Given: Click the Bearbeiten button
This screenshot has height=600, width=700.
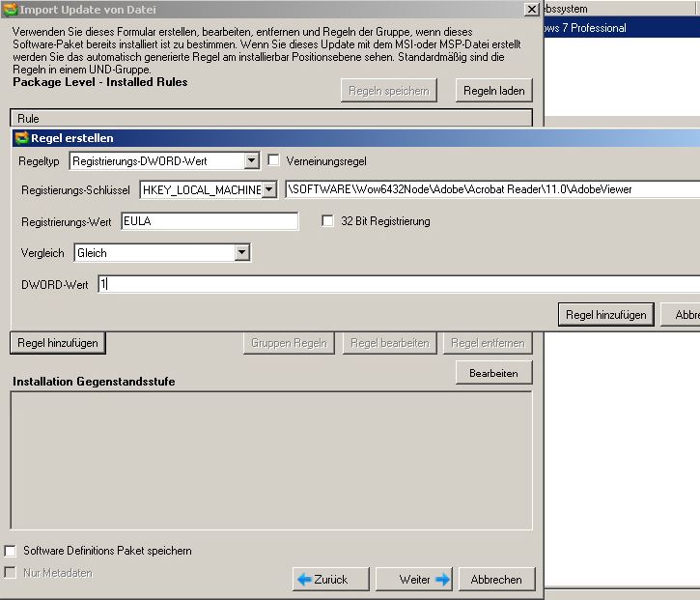Looking at the screenshot, I should coord(493,373).
